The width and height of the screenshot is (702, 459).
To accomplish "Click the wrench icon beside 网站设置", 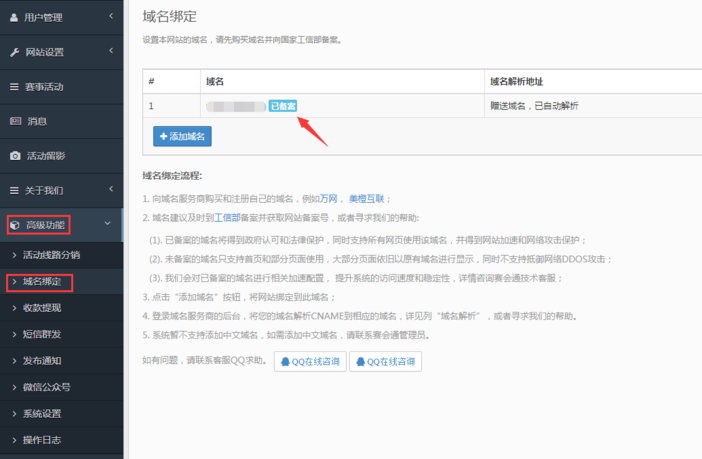I will (x=14, y=52).
